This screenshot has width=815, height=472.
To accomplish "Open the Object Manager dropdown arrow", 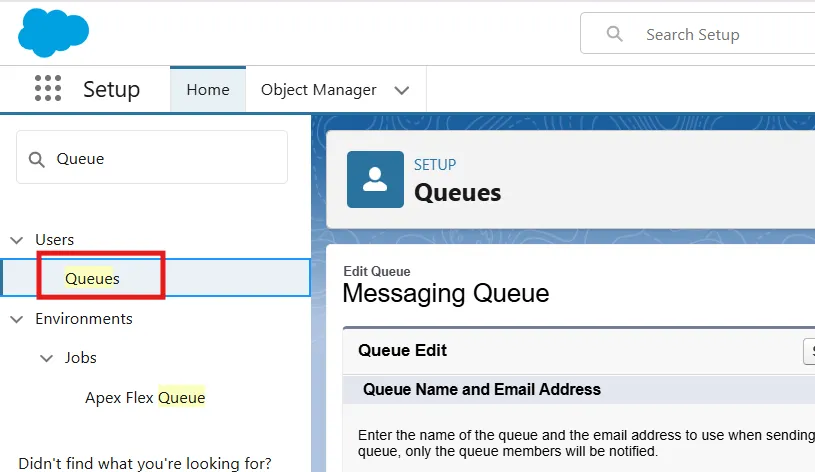I will click(402, 90).
